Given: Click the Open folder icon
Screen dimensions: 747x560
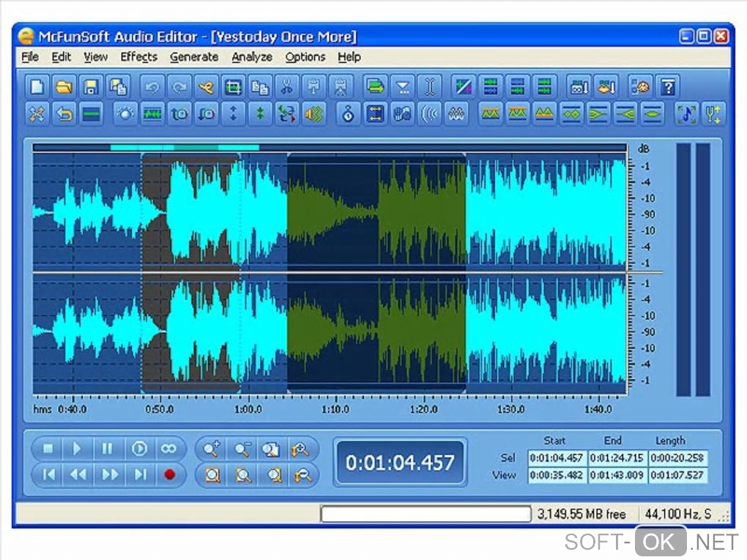Looking at the screenshot, I should click(x=64, y=87).
